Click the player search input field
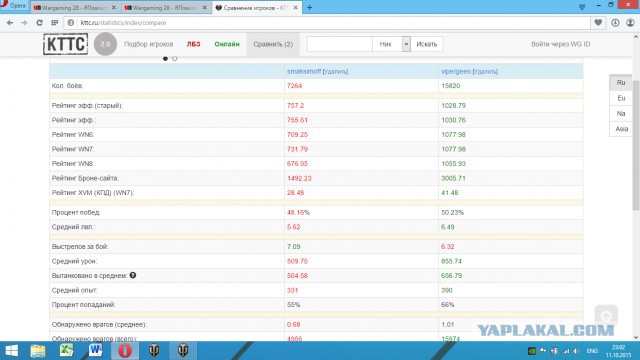 point(340,44)
